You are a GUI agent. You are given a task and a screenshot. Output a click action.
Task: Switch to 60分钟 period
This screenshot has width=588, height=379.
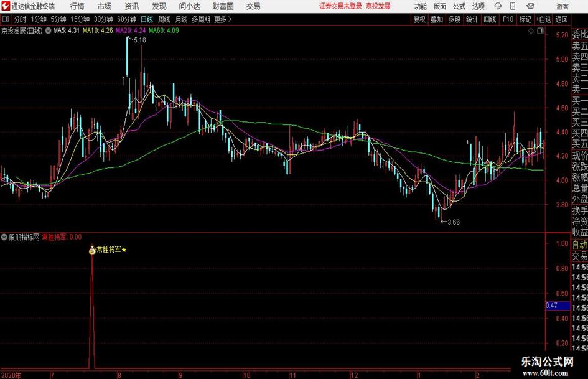coord(127,19)
